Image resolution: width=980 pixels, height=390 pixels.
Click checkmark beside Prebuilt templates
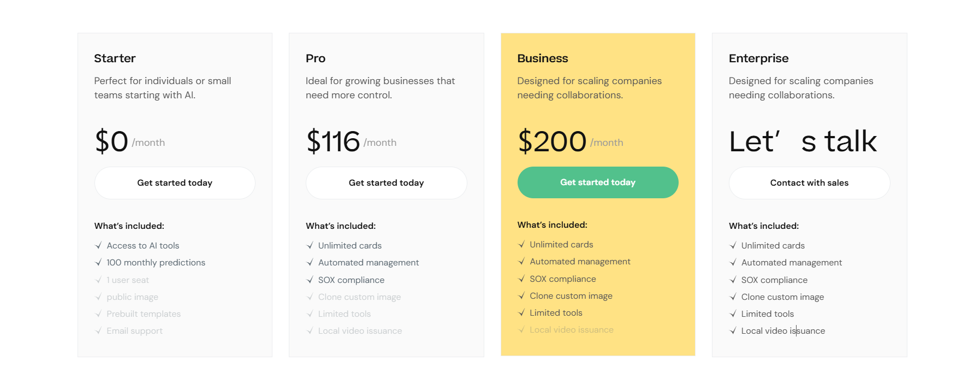(x=98, y=314)
